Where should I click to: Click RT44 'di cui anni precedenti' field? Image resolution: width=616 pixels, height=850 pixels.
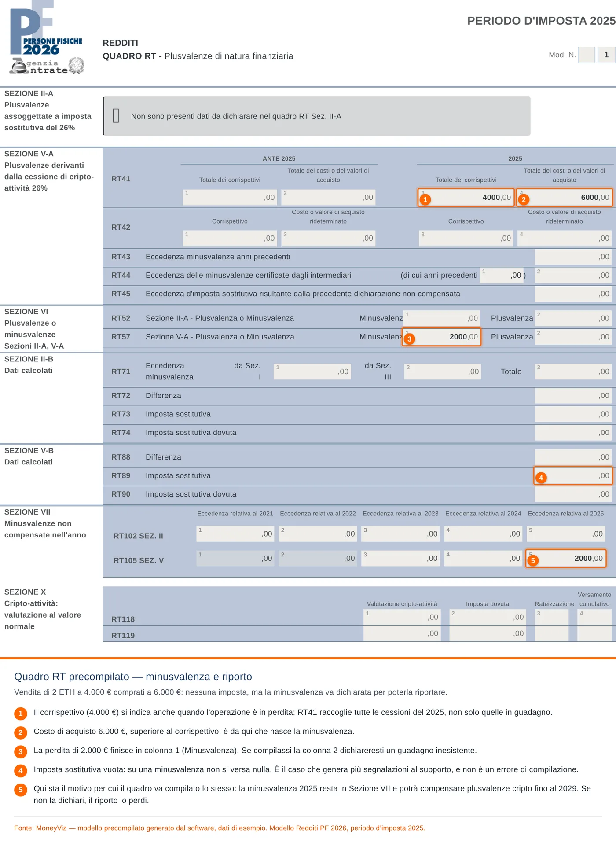point(502,275)
